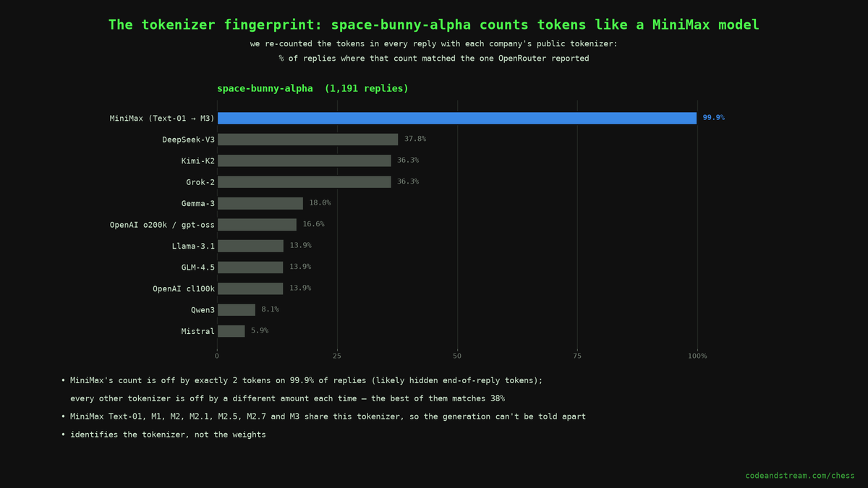This screenshot has height=488, width=868.
Task: Click the Mistral gray bar
Action: pos(231,331)
